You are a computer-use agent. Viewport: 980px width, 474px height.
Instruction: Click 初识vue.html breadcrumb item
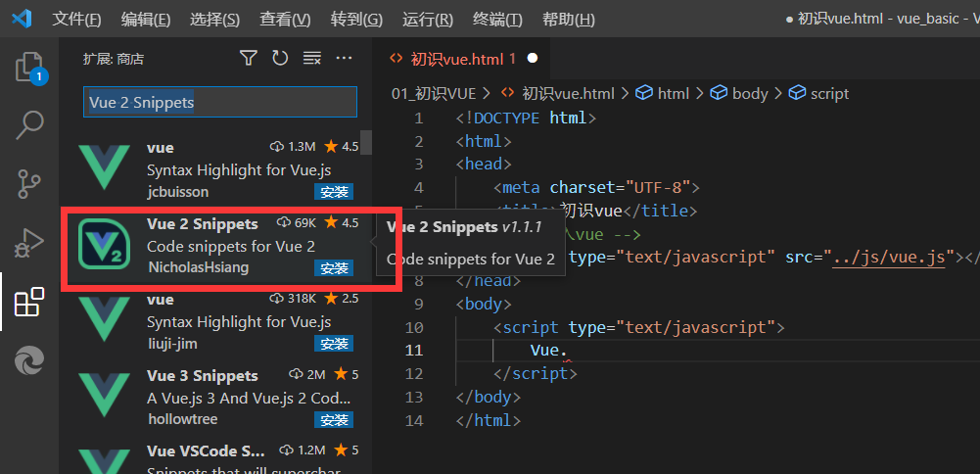568,94
